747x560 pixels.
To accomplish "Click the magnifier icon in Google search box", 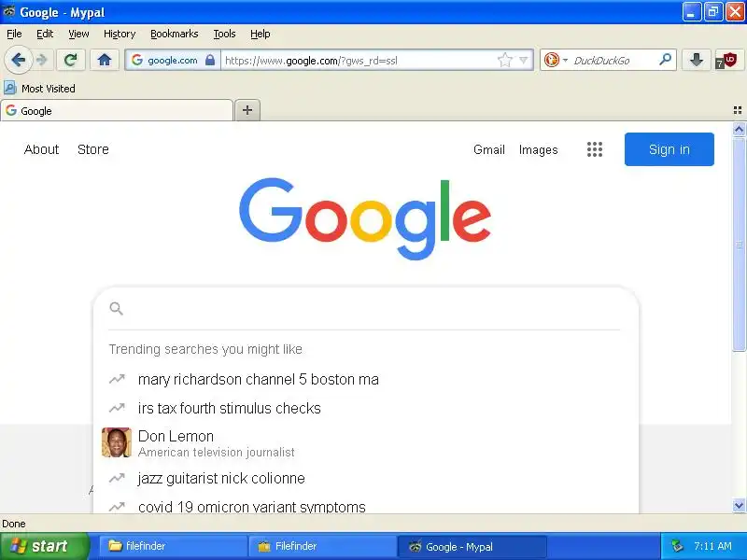I will click(116, 309).
